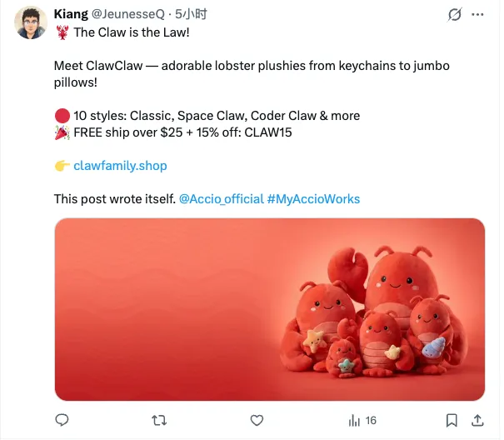Click the view count number 16
504x440 pixels.
372,420
